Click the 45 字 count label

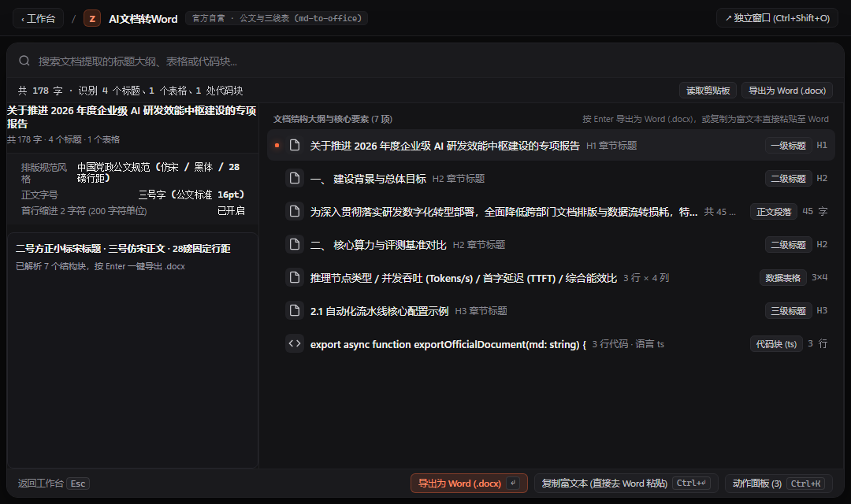[x=815, y=211]
